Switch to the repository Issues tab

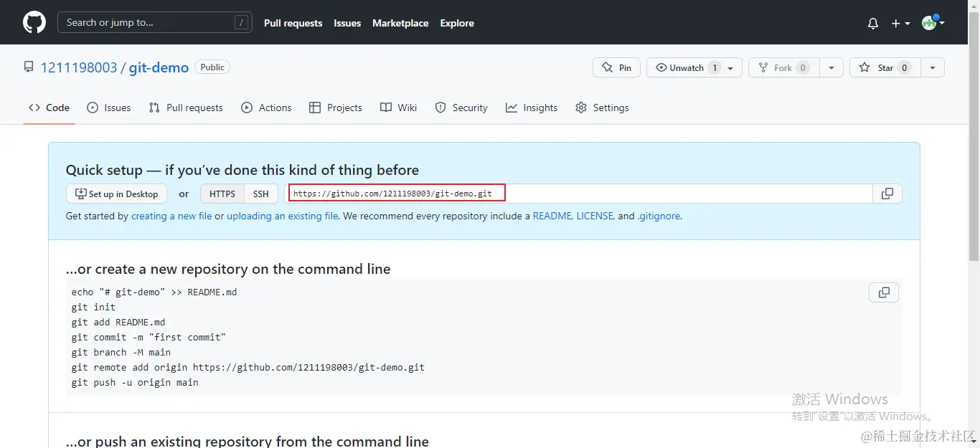109,108
